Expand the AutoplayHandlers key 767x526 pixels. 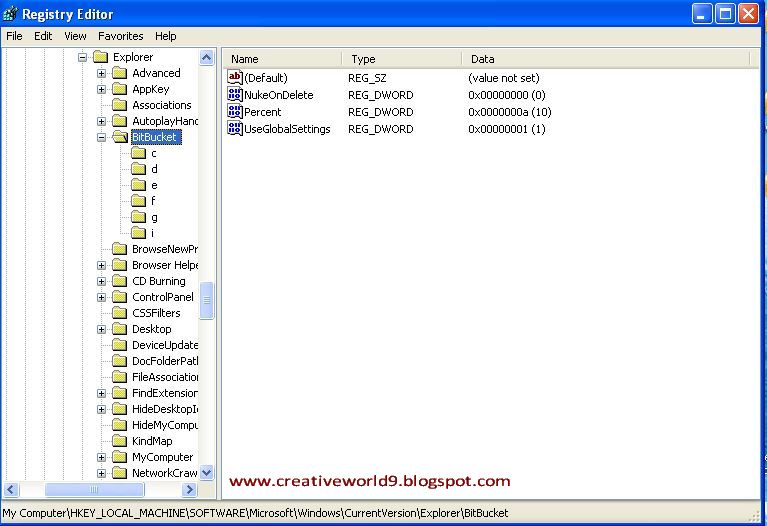[101, 121]
